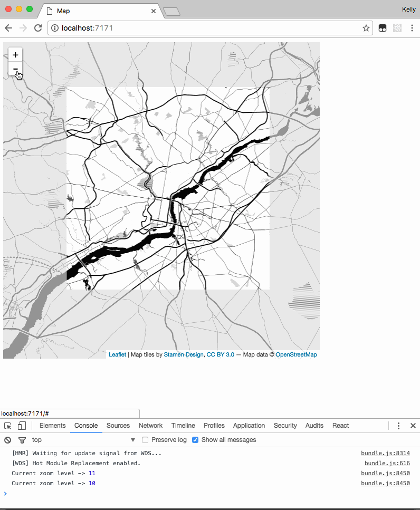Bookmark this page with star icon
Image resolution: width=420 pixels, height=510 pixels.
pos(366,28)
